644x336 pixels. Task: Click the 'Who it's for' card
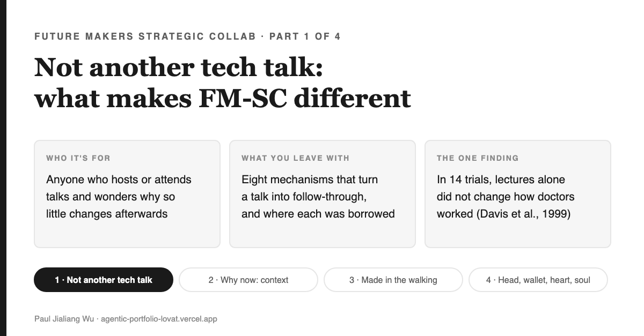coord(127,194)
